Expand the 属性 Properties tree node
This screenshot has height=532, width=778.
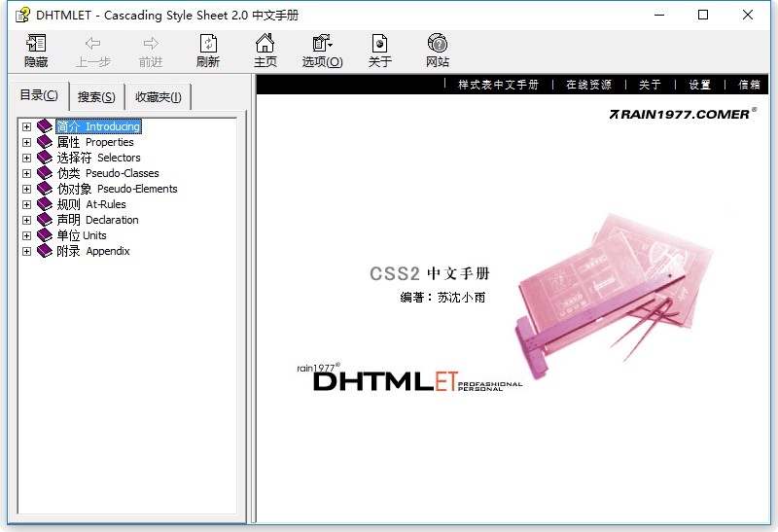click(x=26, y=142)
